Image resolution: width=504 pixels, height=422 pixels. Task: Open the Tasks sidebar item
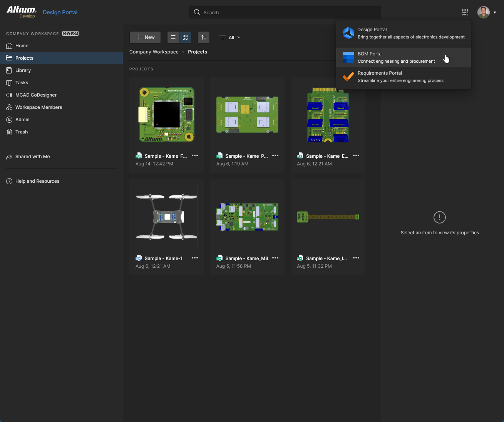click(x=22, y=83)
